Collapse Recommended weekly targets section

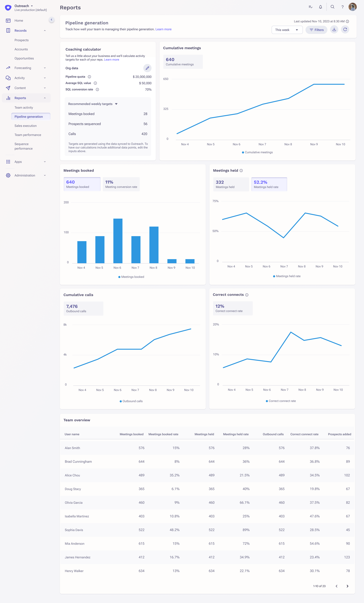pos(116,104)
